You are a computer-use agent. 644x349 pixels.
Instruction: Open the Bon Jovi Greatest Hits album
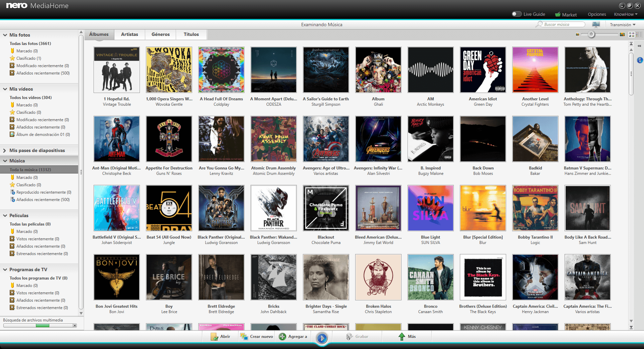117,277
